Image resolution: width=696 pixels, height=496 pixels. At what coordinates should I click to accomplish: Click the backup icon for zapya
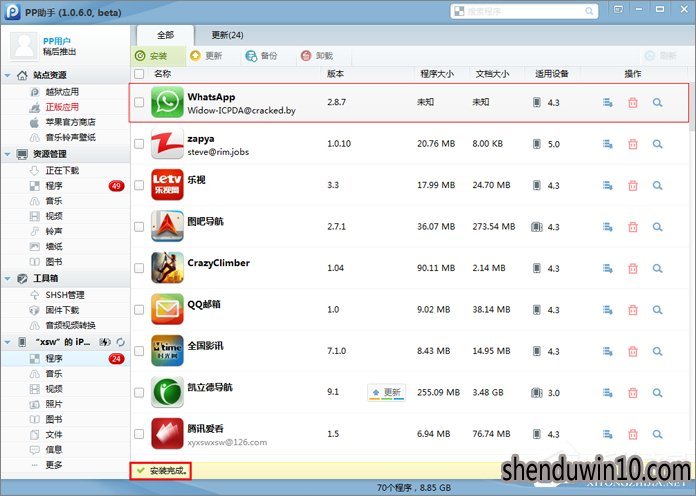coord(608,144)
